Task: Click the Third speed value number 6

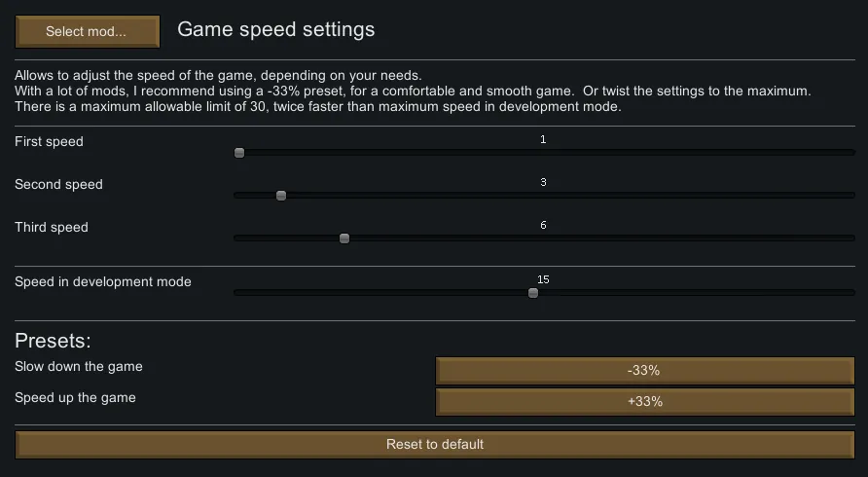Action: [x=543, y=226]
